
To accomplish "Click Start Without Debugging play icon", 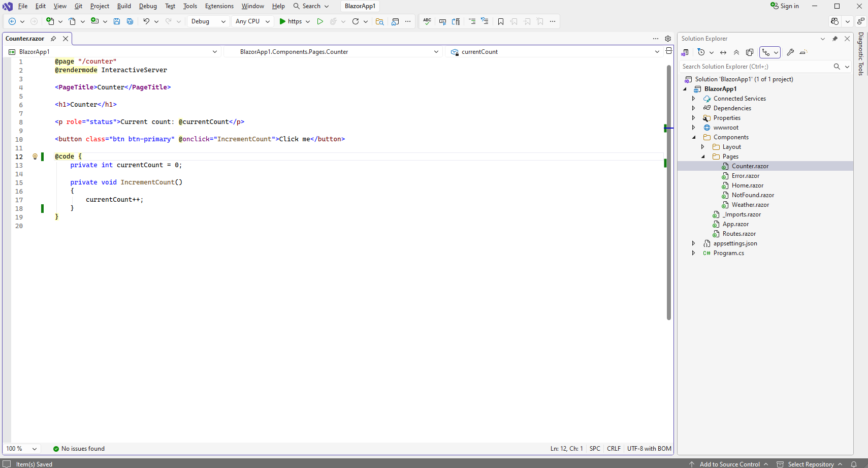I will 320,21.
